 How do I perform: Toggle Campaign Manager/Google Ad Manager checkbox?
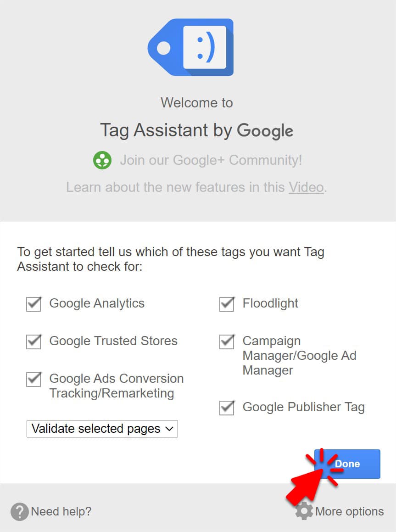(227, 342)
